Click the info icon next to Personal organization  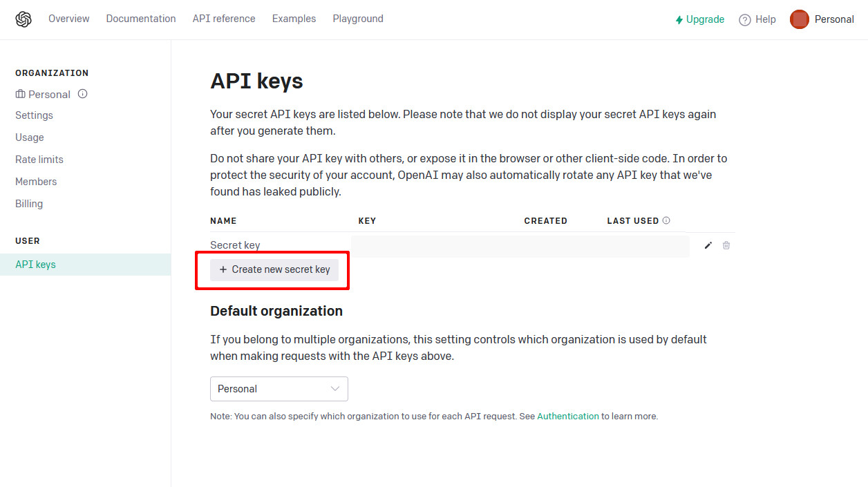83,94
